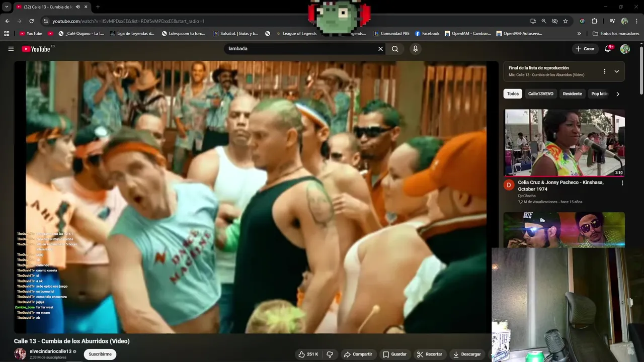Viewport: 644px width, 362px height.
Task: View site information icon in address bar
Action: pos(46,21)
